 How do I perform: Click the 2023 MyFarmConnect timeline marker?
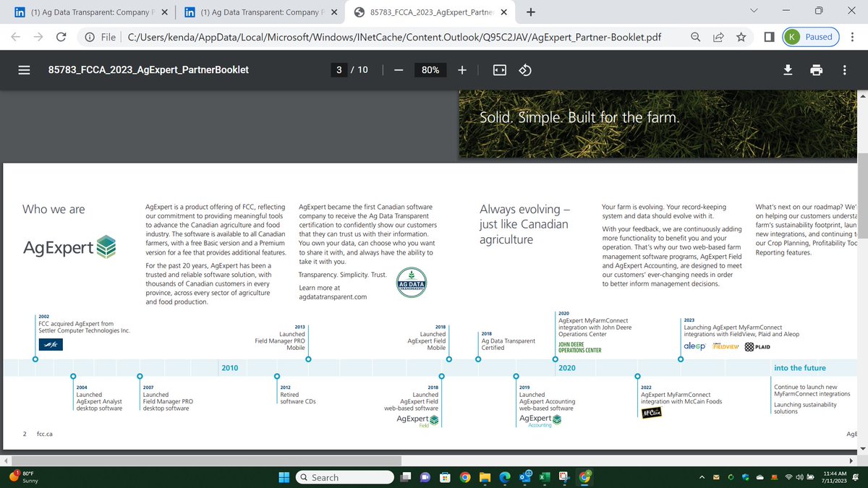pyautogui.click(x=680, y=359)
